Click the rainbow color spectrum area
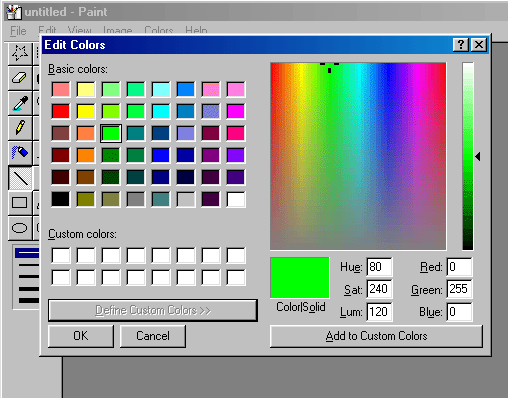 point(358,156)
